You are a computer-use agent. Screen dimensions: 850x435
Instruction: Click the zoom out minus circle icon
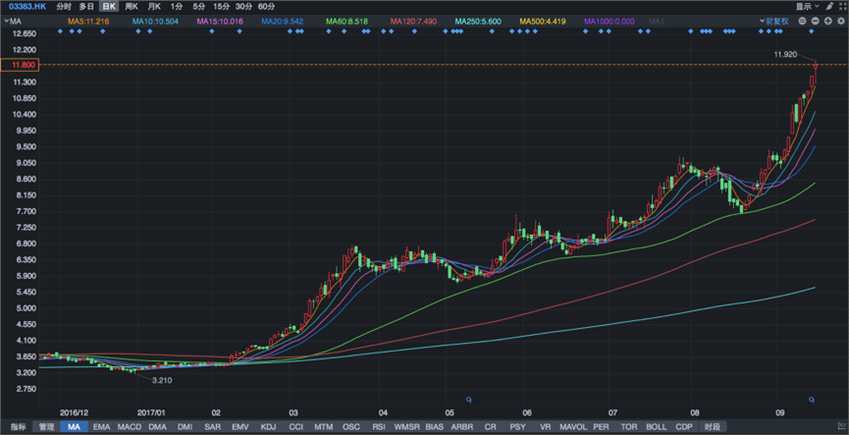pos(815,21)
